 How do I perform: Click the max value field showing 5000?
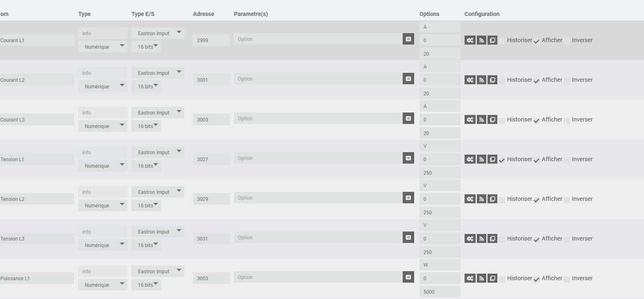point(440,292)
